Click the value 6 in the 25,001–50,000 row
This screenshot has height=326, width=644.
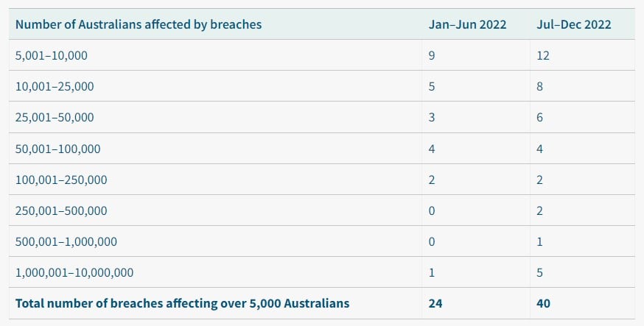(539, 117)
